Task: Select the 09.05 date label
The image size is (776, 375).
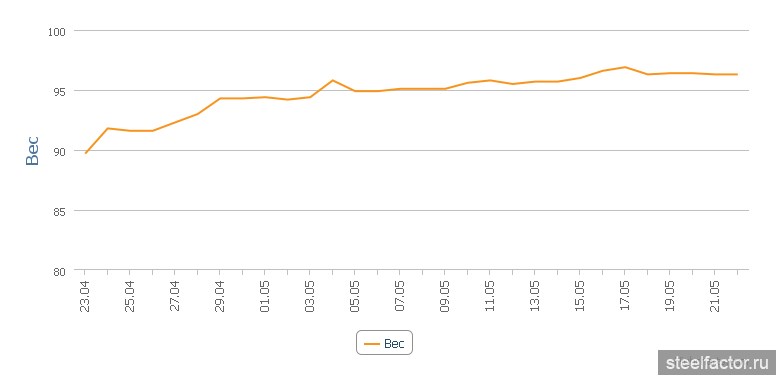Action: [445, 297]
